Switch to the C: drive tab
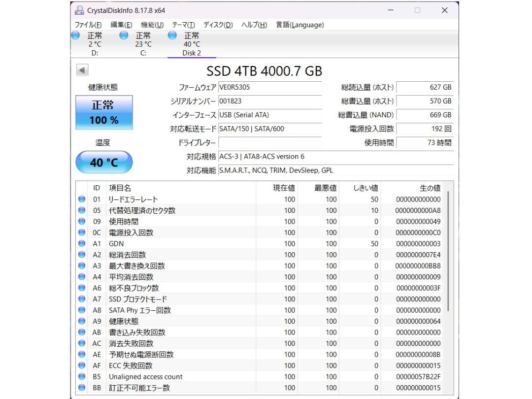532x399 pixels. click(x=143, y=44)
